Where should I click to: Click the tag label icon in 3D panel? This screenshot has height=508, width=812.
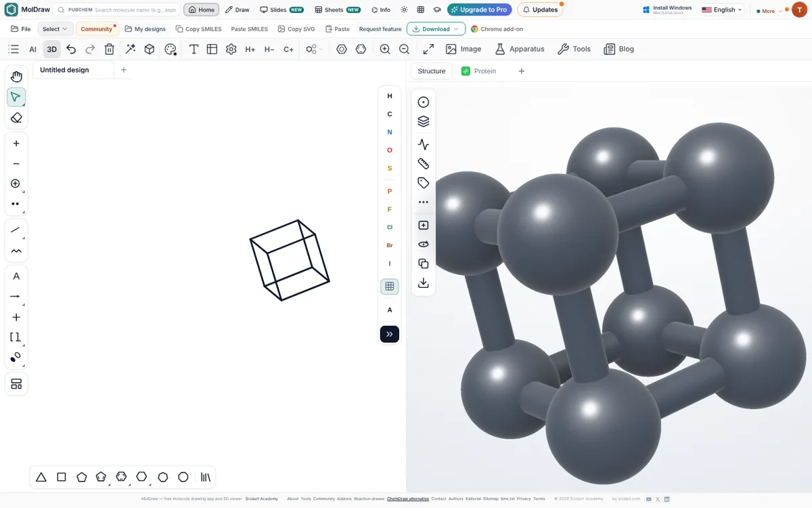click(424, 183)
